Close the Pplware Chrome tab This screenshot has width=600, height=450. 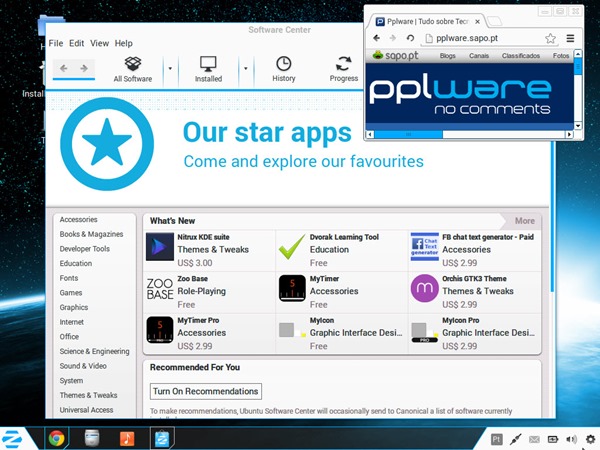tap(478, 22)
